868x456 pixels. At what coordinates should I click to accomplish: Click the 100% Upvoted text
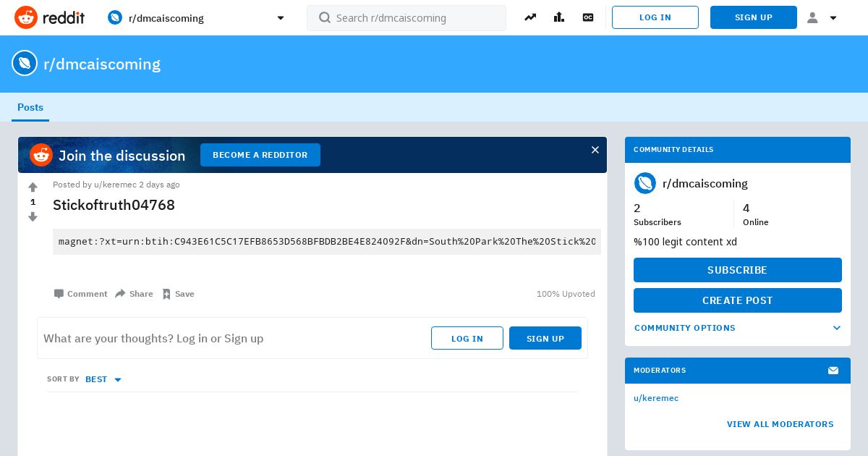(x=566, y=294)
